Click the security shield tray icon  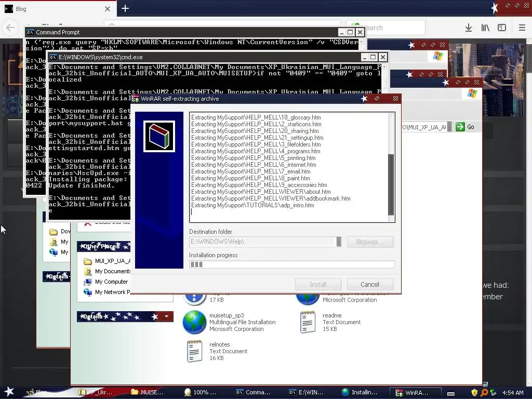pos(474,393)
